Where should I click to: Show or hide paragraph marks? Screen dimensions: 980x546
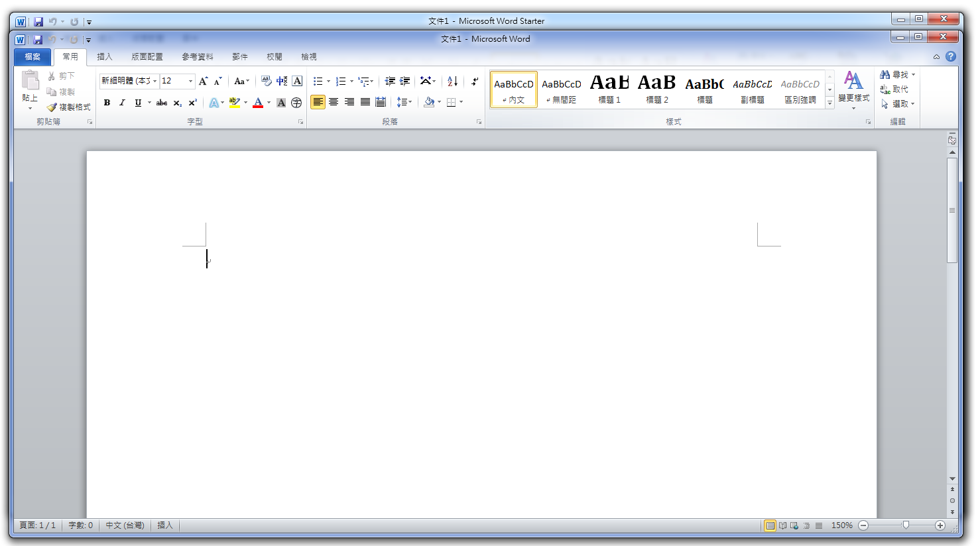pos(475,81)
